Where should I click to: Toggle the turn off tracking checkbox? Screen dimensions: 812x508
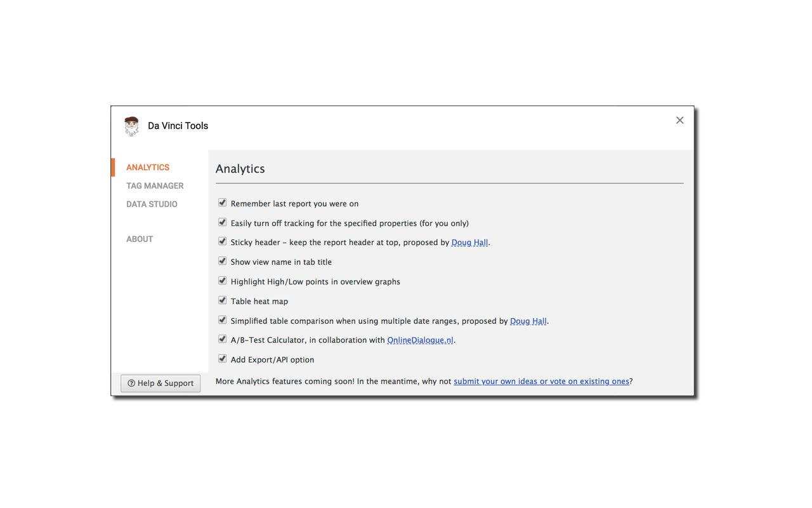click(x=222, y=222)
